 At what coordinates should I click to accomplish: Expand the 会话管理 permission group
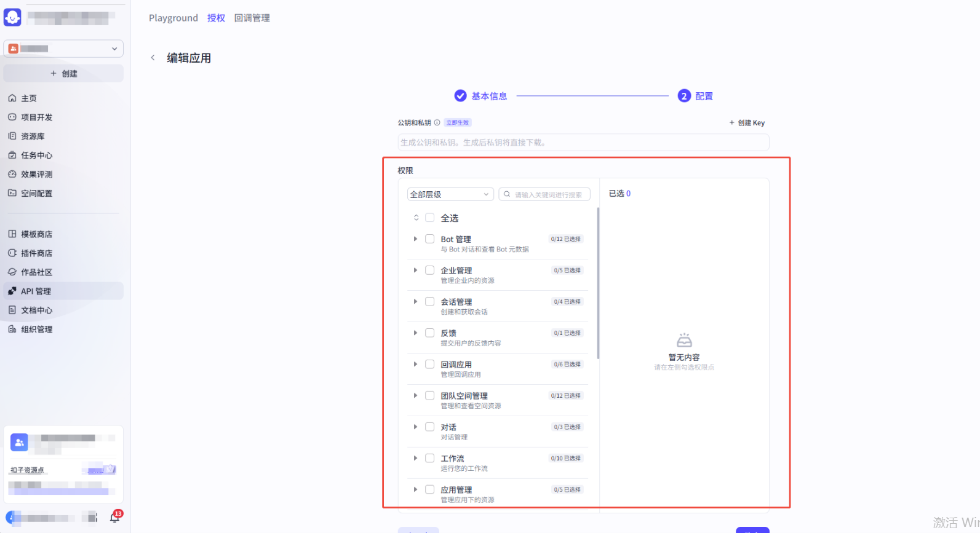pyautogui.click(x=416, y=302)
